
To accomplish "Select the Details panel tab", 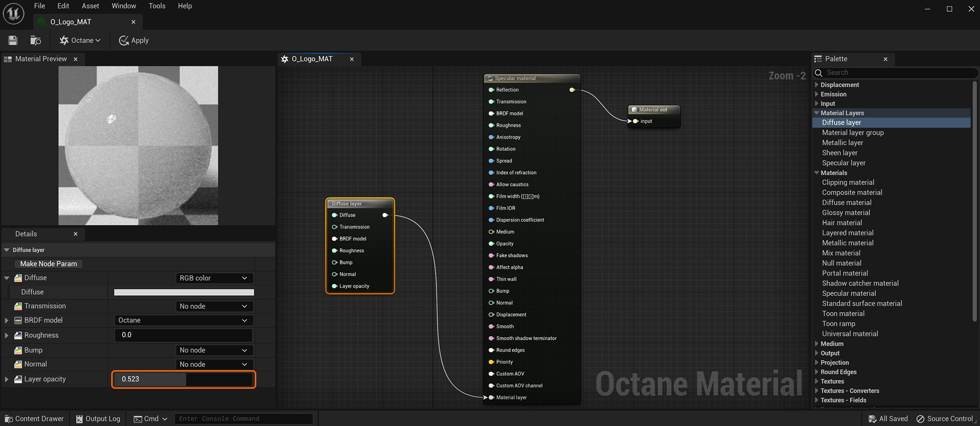I will [x=26, y=234].
